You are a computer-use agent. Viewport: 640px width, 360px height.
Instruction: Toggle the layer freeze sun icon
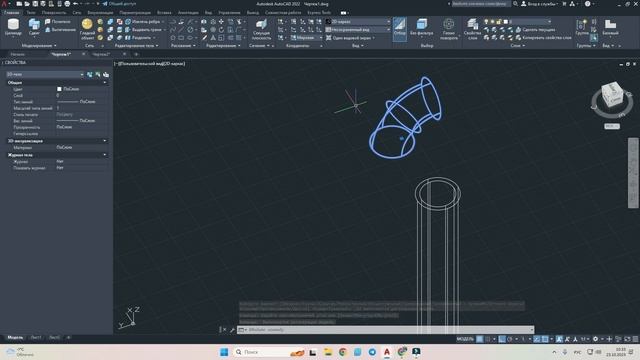click(x=492, y=21)
